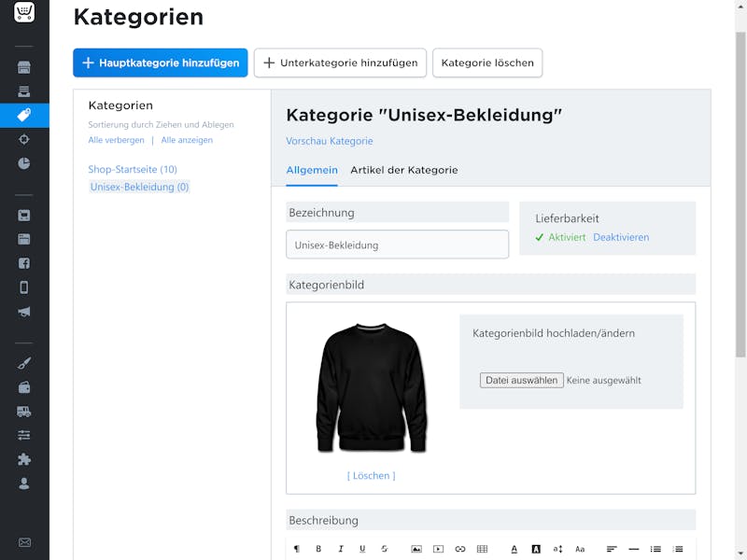Open the paintbrush design icon
This screenshot has height=560, width=747.
coord(24,363)
